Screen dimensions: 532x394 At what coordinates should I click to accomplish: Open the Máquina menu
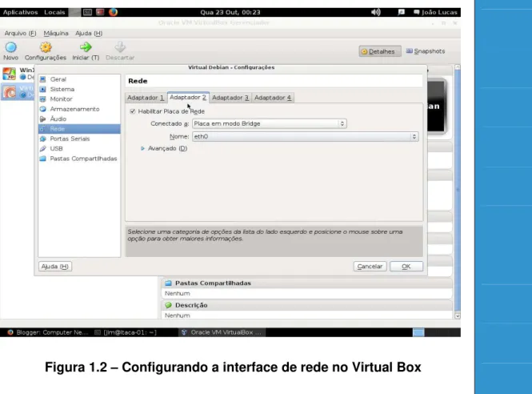(56, 34)
